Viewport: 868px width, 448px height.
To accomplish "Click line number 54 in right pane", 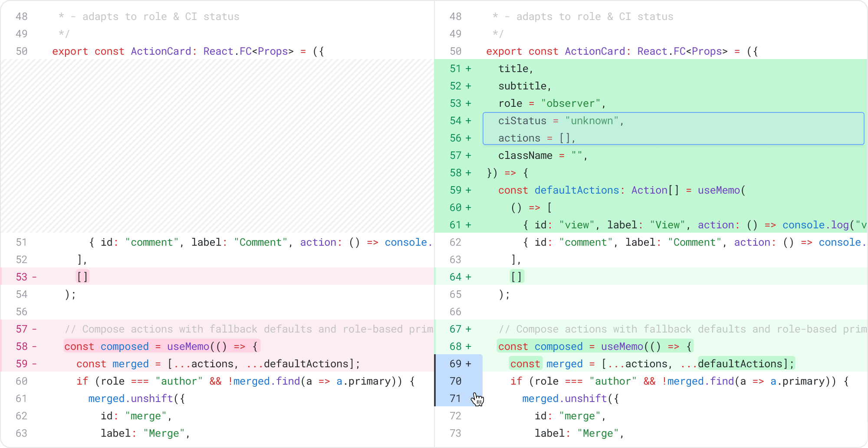I will (x=455, y=121).
